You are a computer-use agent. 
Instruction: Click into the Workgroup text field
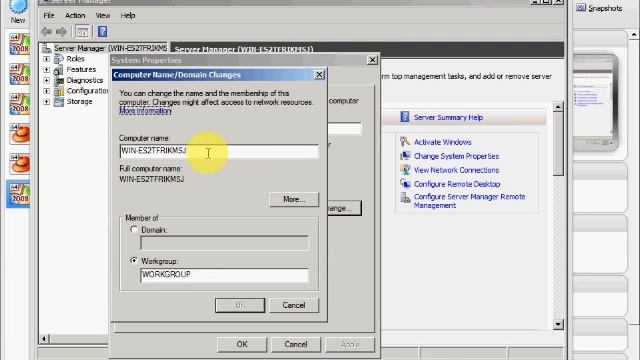pyautogui.click(x=224, y=275)
